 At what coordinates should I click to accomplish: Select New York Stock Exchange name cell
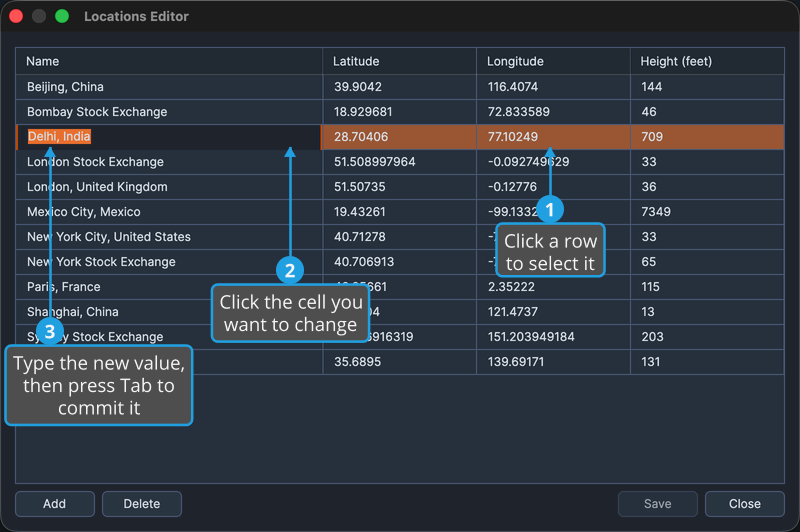[x=169, y=262]
